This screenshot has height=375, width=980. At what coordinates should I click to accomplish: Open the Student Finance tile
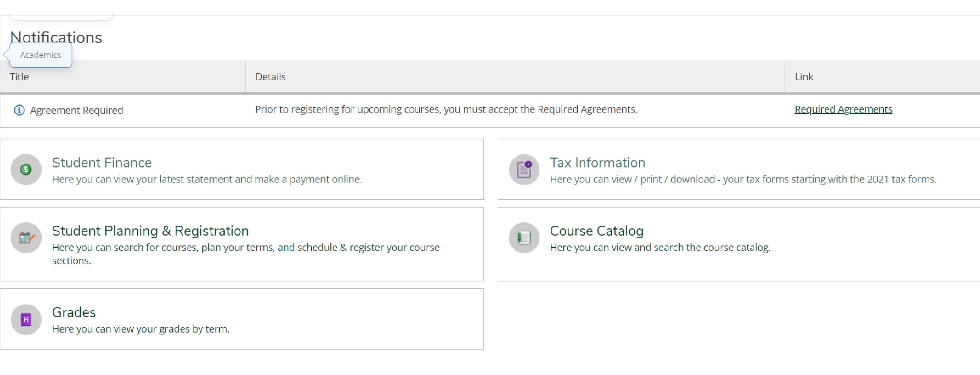(102, 162)
